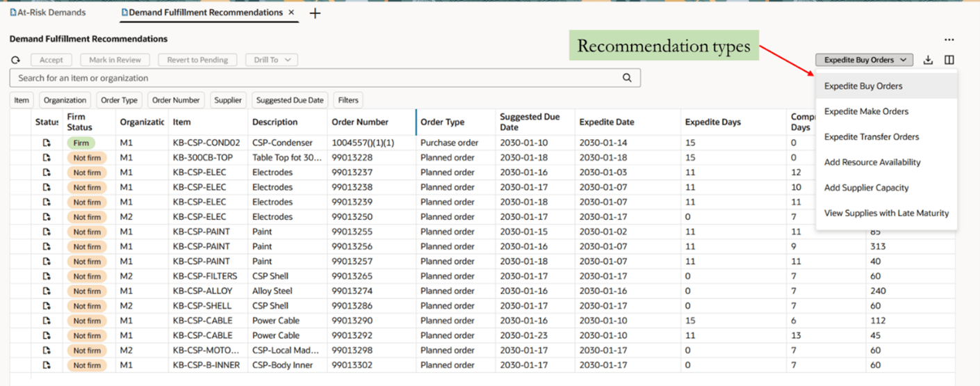Click status icon for order 99013274
Image resolution: width=980 pixels, height=386 pixels.
coord(47,291)
